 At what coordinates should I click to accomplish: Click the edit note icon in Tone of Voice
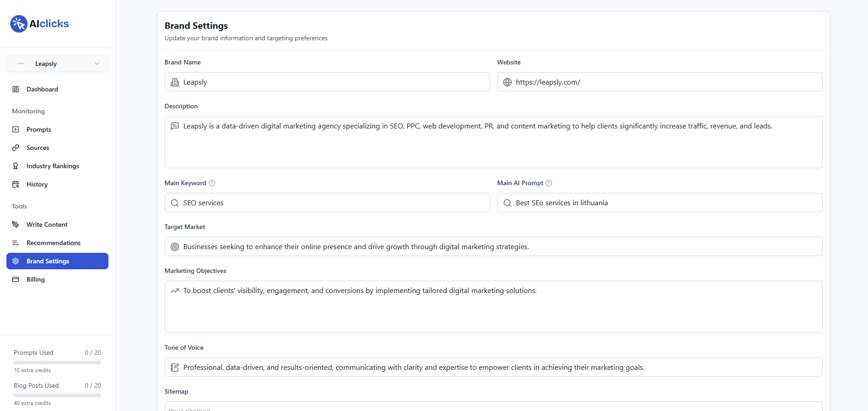175,368
